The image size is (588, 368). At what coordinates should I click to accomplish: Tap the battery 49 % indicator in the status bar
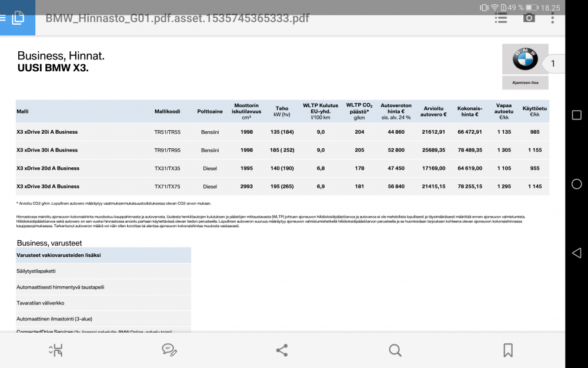click(523, 8)
